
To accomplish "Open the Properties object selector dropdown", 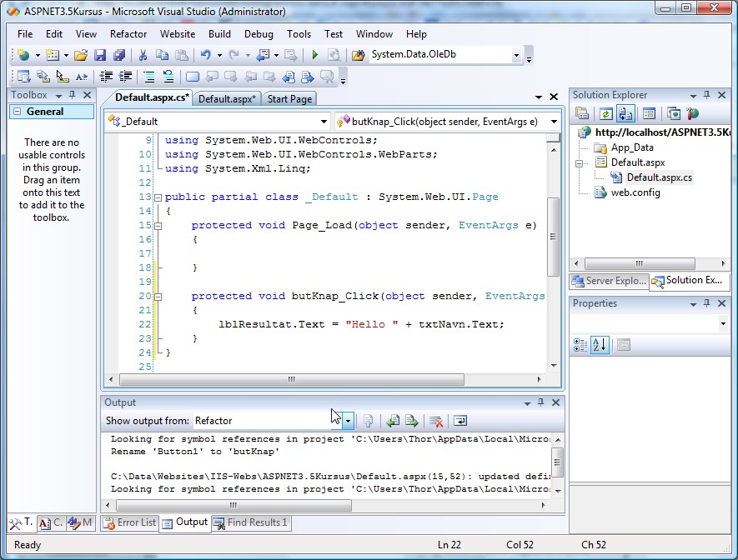I will [723, 323].
